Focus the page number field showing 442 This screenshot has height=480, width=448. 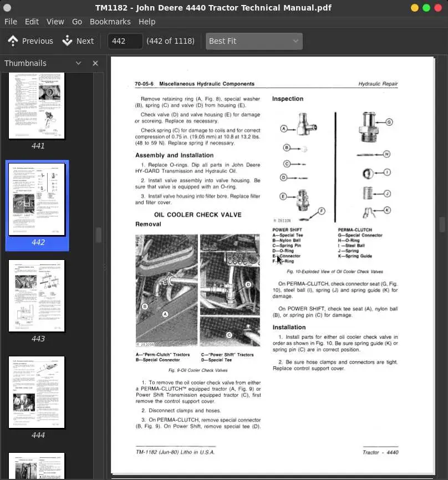(x=125, y=41)
